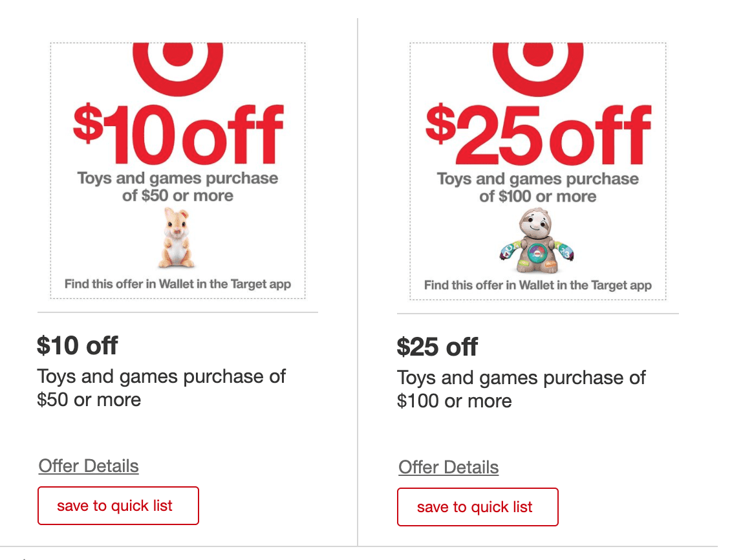
Task: Click the gray "of $100 or more" text inside the coupon
Action: click(537, 196)
